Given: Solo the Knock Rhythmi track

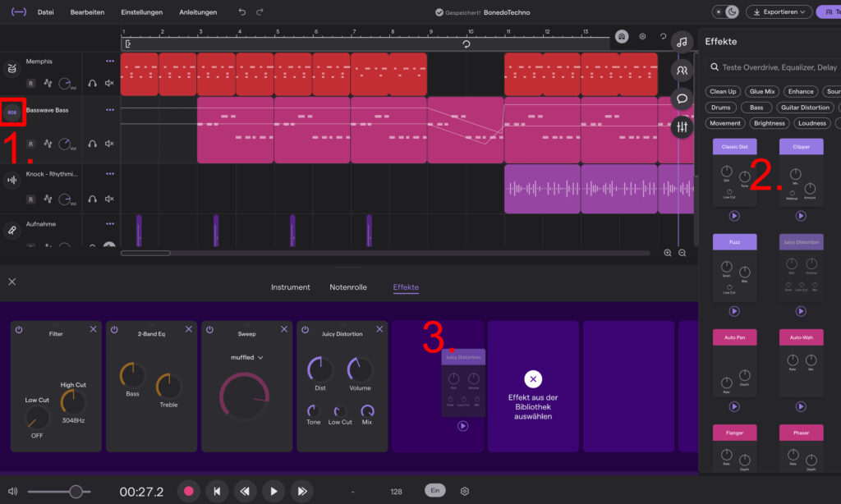Looking at the screenshot, I should pyautogui.click(x=92, y=199).
